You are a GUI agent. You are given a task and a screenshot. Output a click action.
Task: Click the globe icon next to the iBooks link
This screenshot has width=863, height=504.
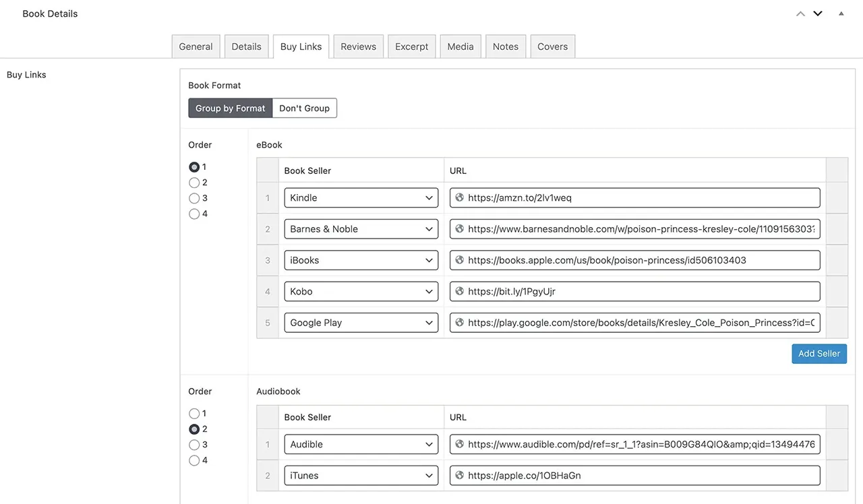pyautogui.click(x=459, y=259)
